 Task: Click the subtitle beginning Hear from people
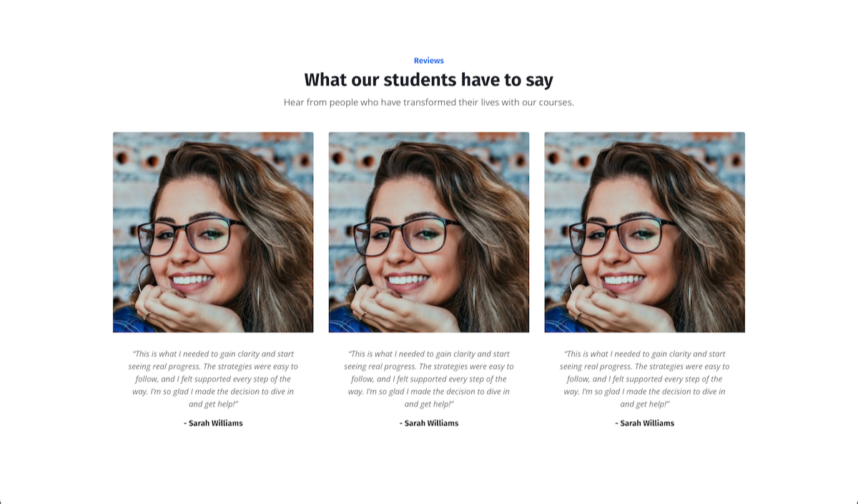(429, 102)
